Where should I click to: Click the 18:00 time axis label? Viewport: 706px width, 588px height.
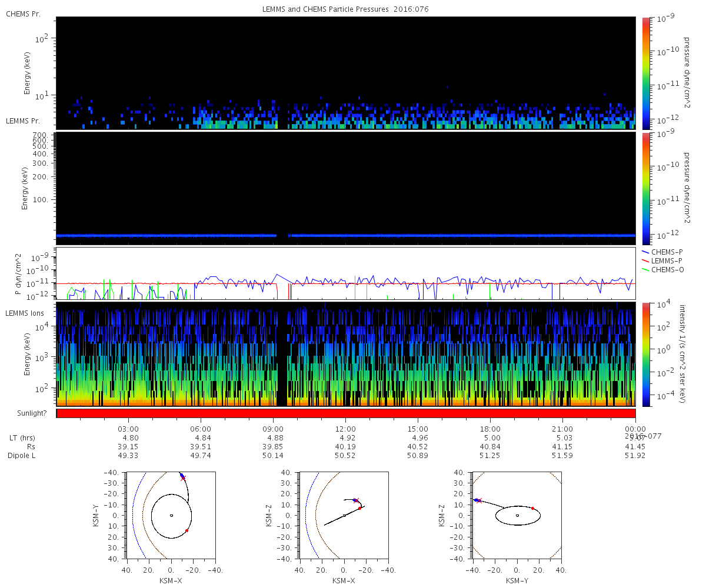click(x=490, y=429)
